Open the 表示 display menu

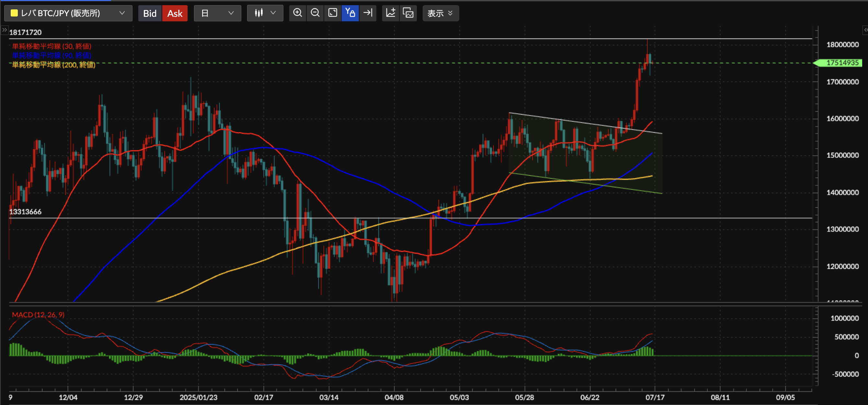coord(440,13)
